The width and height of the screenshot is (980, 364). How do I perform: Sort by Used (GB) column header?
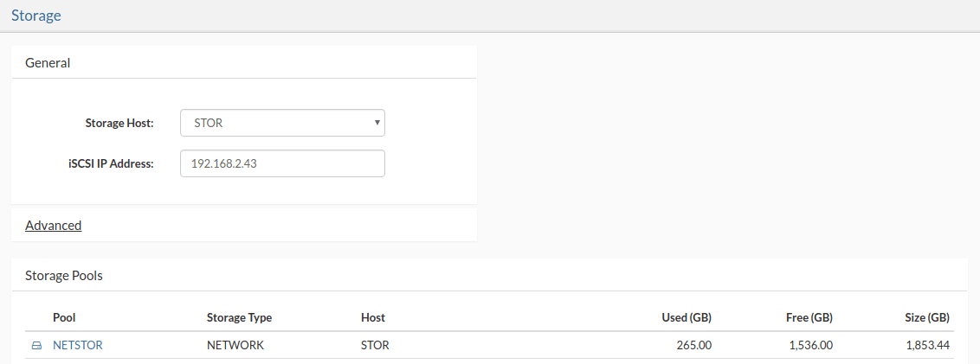[x=687, y=318]
